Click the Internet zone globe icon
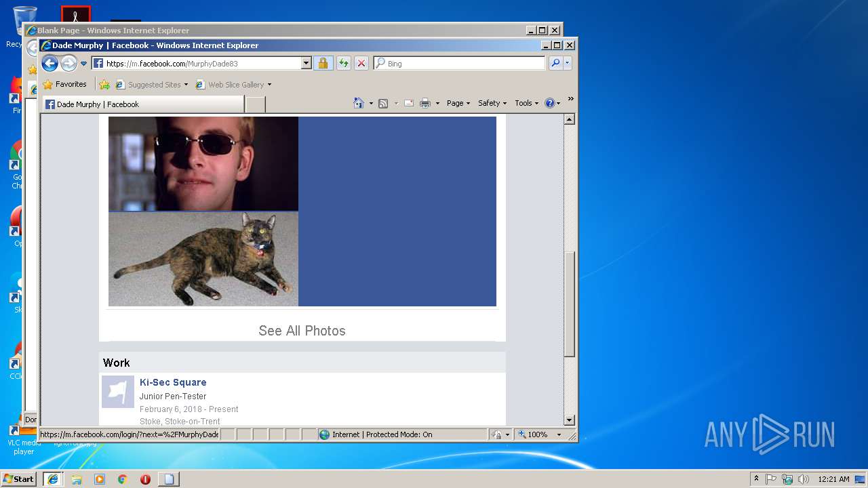The height and width of the screenshot is (488, 868). (324, 434)
